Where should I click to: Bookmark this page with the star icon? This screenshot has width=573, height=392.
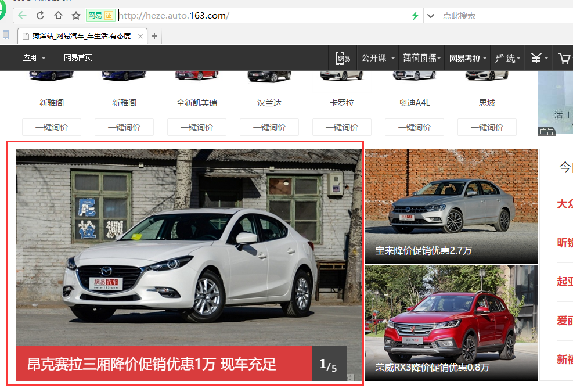76,15
